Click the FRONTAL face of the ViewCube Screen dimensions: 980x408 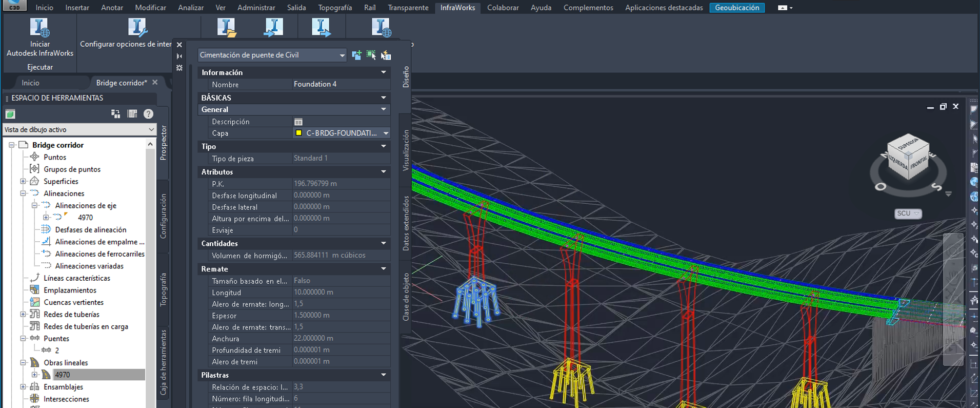[918, 163]
